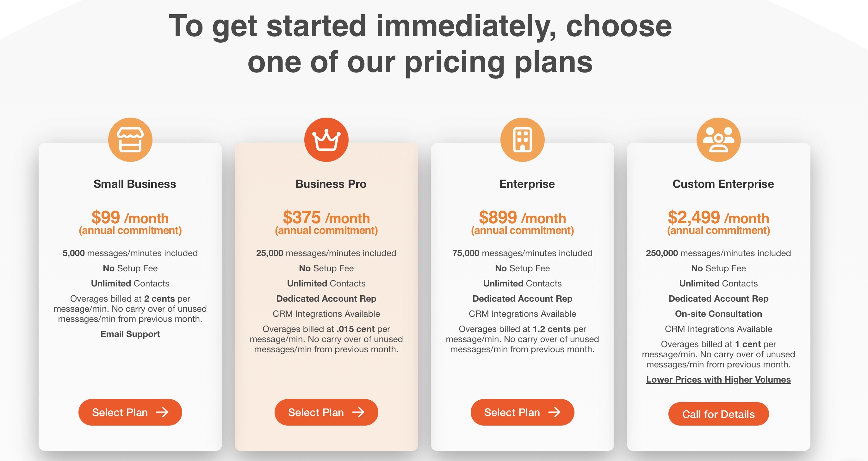Click the Small Business card heading

(x=134, y=184)
